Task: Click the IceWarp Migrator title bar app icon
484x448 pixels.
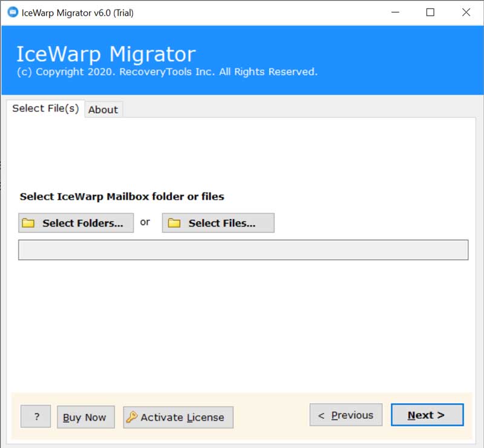Action: [x=13, y=12]
